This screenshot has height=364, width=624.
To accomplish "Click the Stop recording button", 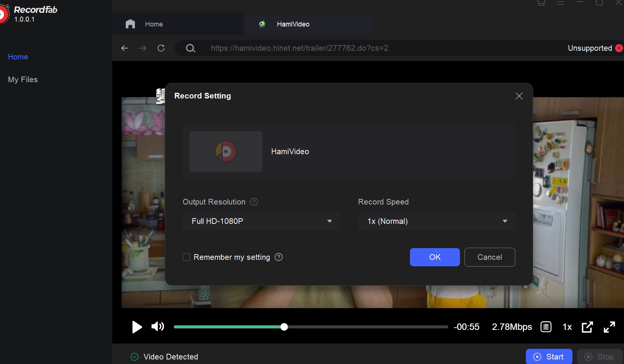I will click(x=600, y=357).
